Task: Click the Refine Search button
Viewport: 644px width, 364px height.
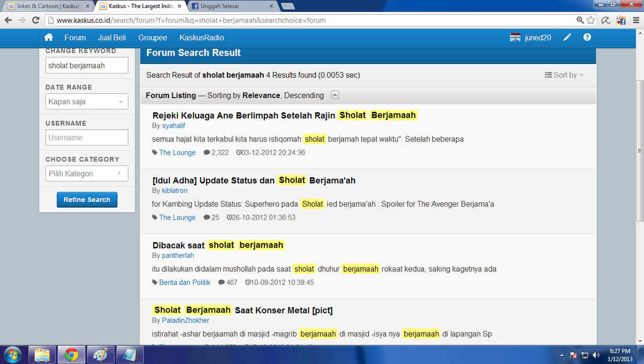Action: (87, 199)
